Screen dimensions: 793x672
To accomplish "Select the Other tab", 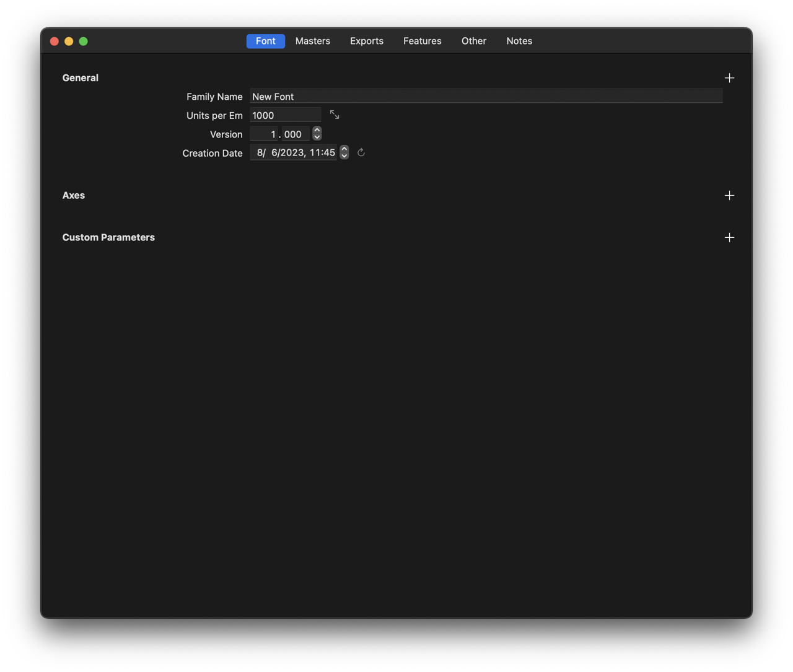I will 473,41.
